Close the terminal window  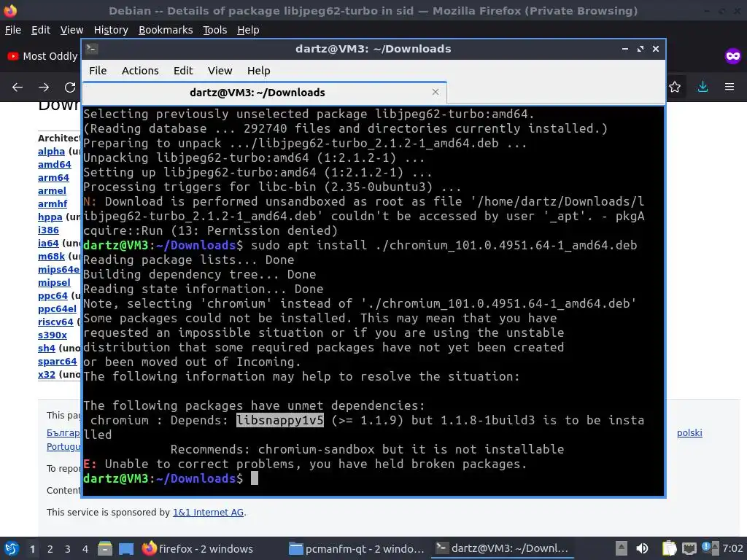click(656, 49)
